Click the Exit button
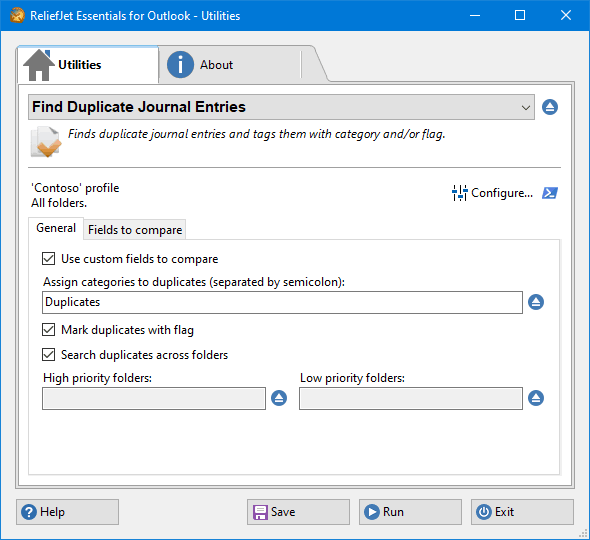This screenshot has width=590, height=540. point(522,512)
